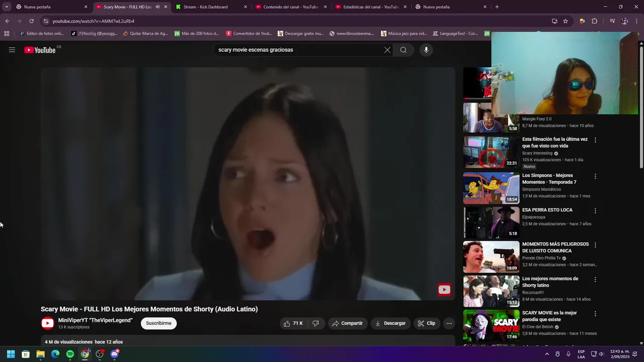Go back with the browser back arrow
The image size is (644, 362).
(7, 21)
